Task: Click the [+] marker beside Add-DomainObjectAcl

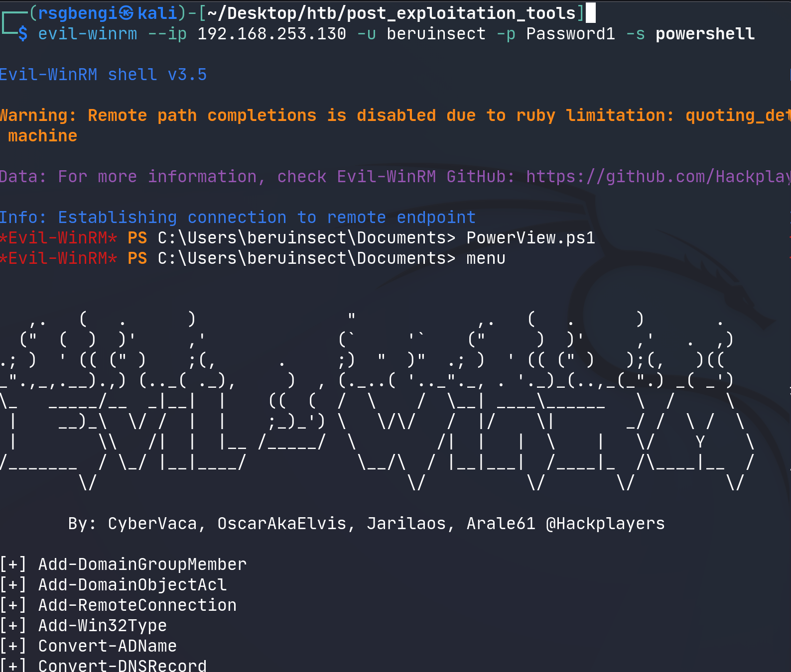Action: (x=13, y=585)
